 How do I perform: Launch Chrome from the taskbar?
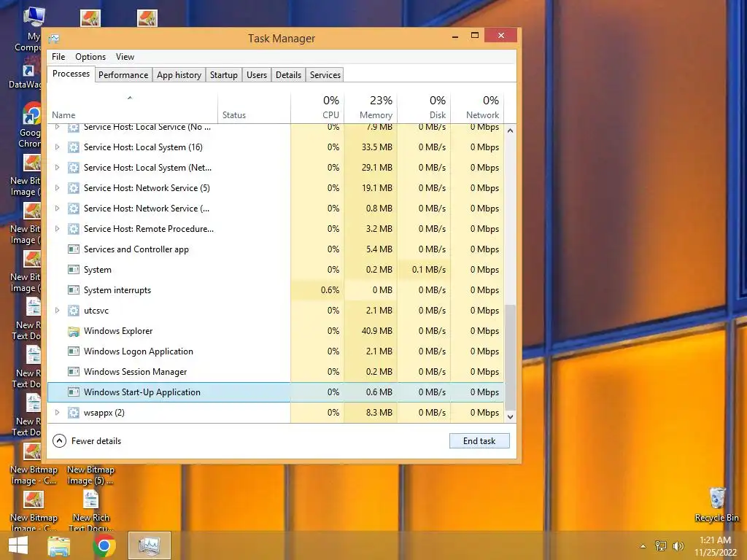104,545
